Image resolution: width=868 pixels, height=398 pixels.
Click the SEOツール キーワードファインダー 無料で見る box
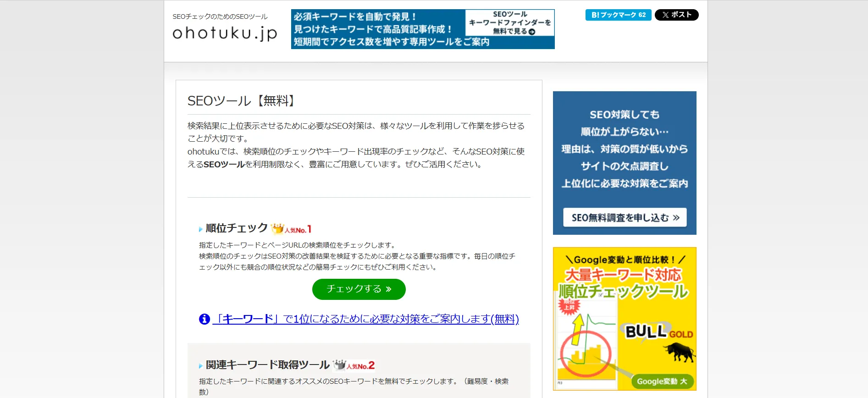point(510,23)
